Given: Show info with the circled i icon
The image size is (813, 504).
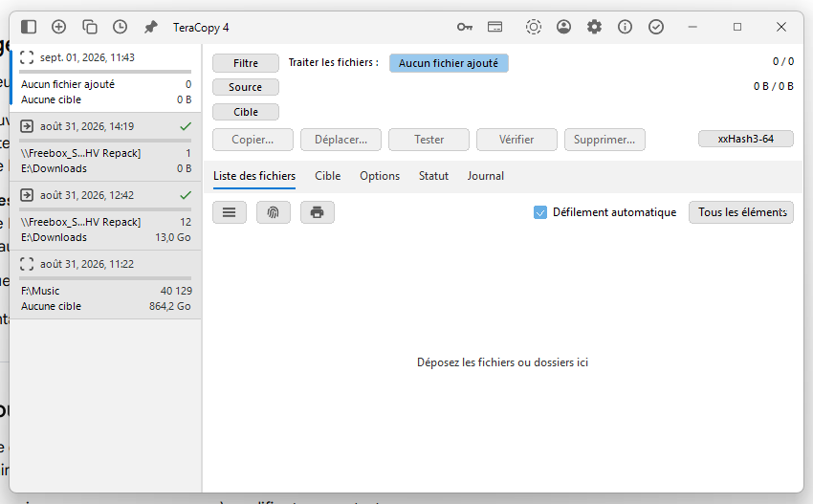Looking at the screenshot, I should (625, 27).
